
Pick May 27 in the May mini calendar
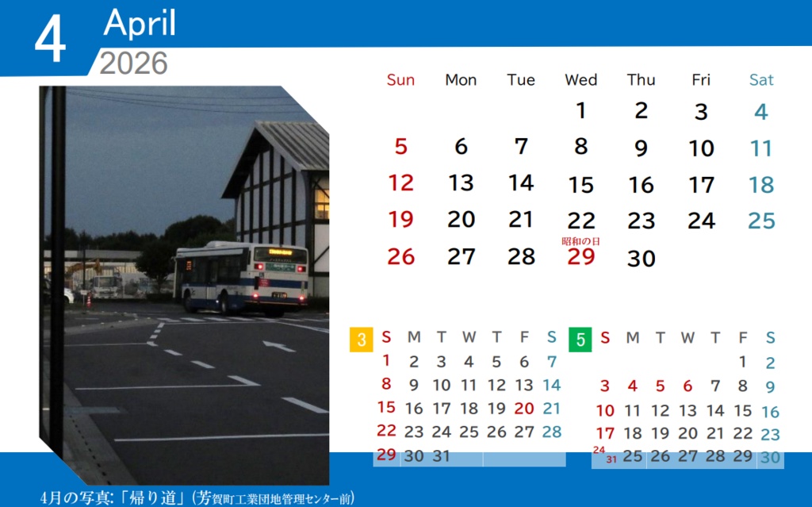(x=688, y=456)
